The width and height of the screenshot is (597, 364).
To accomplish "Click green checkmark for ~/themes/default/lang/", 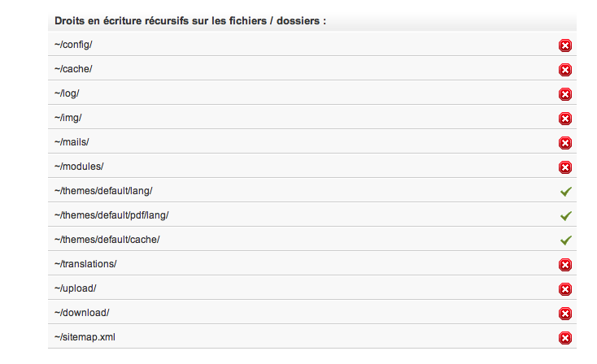I will (566, 191).
